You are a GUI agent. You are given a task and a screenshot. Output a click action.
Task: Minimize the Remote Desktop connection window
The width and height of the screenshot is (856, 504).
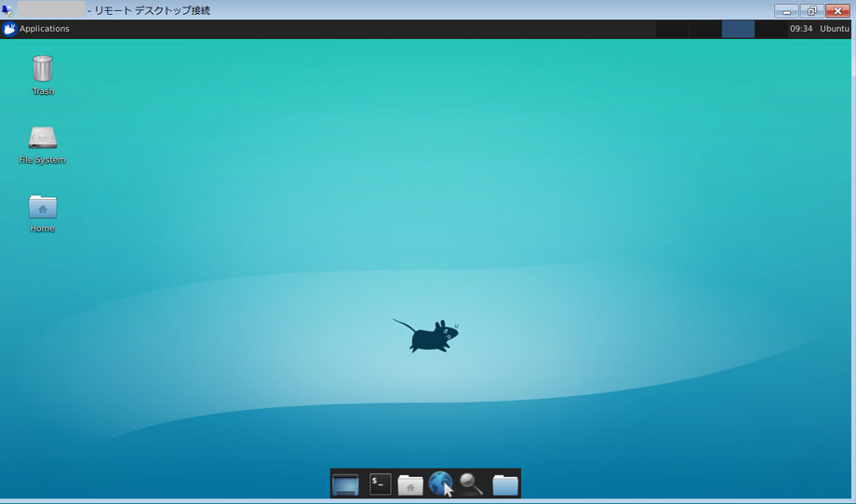click(x=786, y=10)
